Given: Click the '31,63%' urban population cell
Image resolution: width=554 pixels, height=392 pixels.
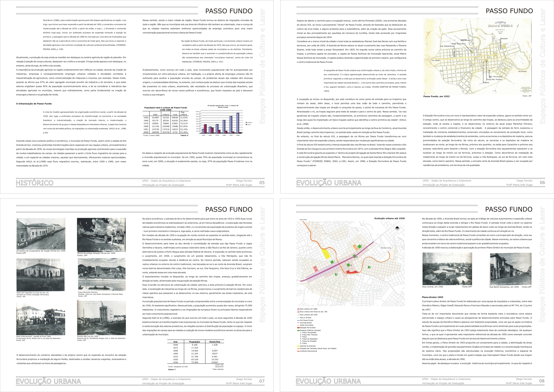Looking at the screenshot, I should pos(184,118).
